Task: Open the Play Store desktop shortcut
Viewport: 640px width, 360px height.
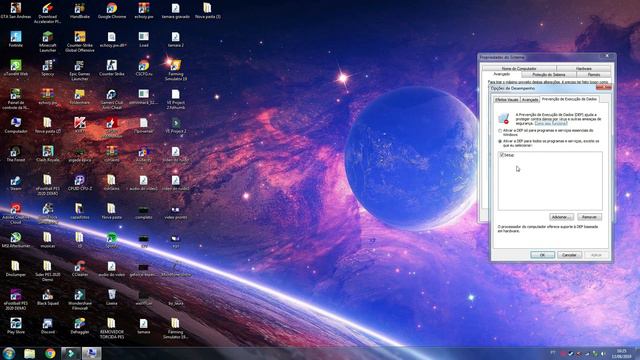Action: pyautogui.click(x=16, y=326)
